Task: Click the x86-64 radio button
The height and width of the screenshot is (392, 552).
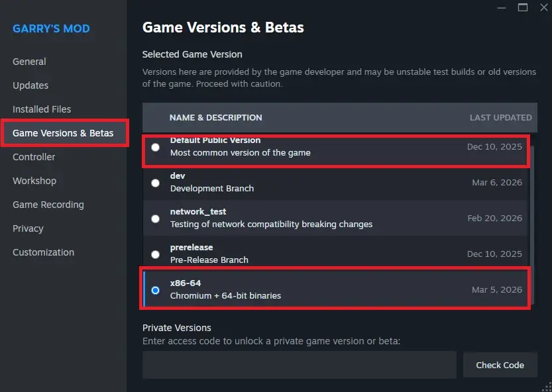Action: click(155, 290)
